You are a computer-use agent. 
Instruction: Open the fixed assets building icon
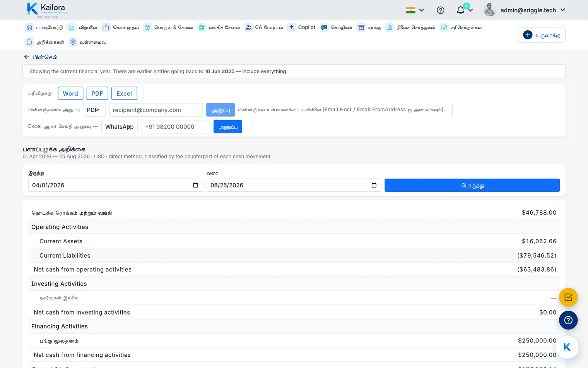(390, 28)
